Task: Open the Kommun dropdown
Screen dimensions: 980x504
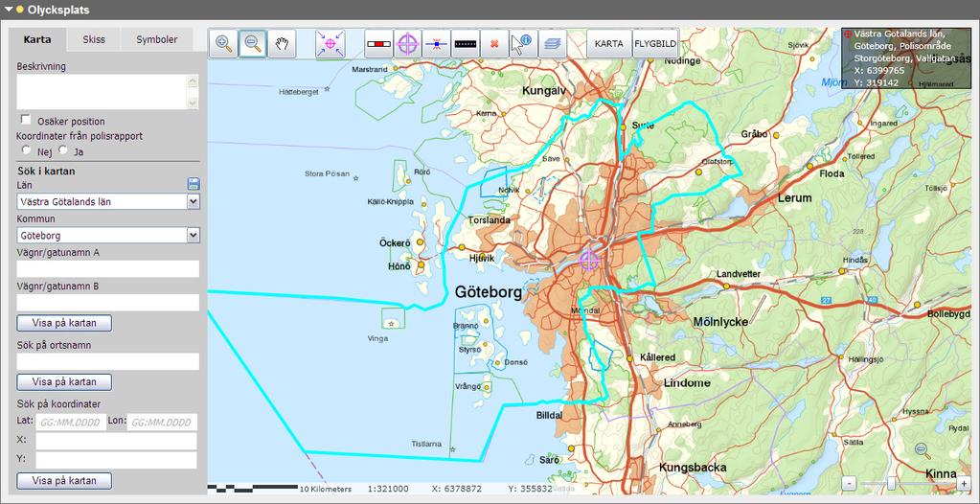Action: (194, 235)
